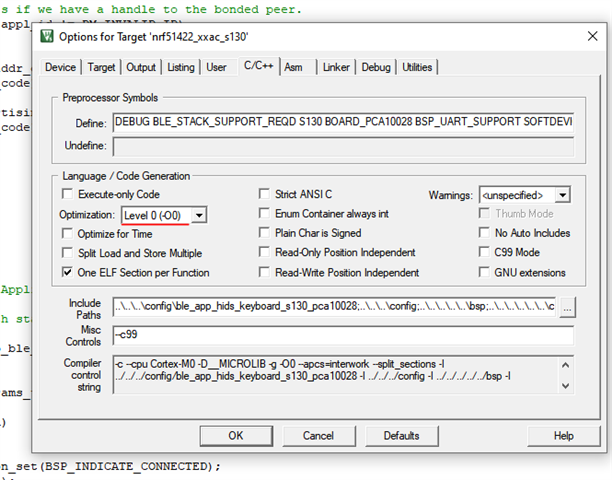Click the Keil icon in dialog title bar
Screen dimensions: 612x480
[48, 38]
